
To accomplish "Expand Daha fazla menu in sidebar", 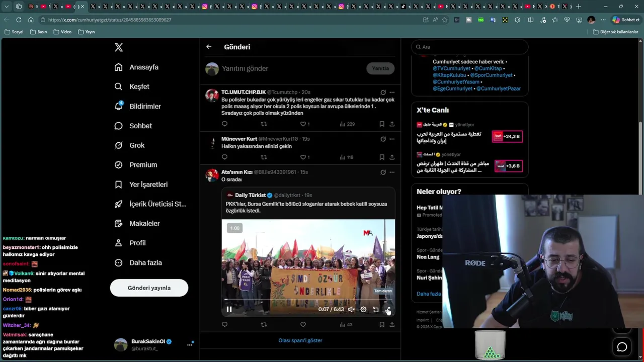I will pos(138,262).
